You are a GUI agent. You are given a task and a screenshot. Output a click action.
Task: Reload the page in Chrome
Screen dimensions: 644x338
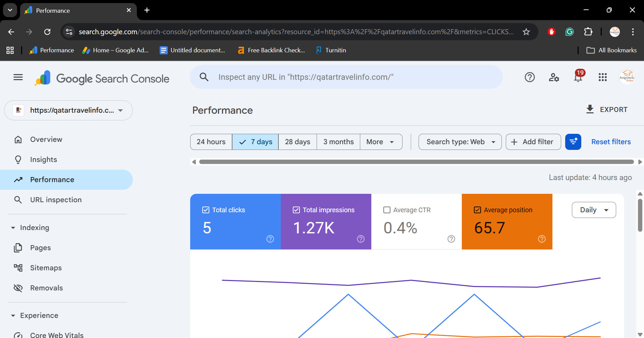(47, 32)
